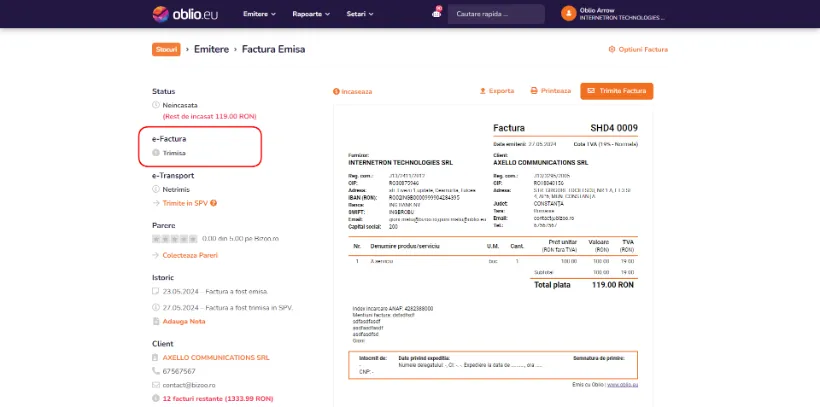Image resolution: width=820 pixels, height=407 pixels.
Task: Click the info icon beside Netrimis
Action: [x=155, y=189]
